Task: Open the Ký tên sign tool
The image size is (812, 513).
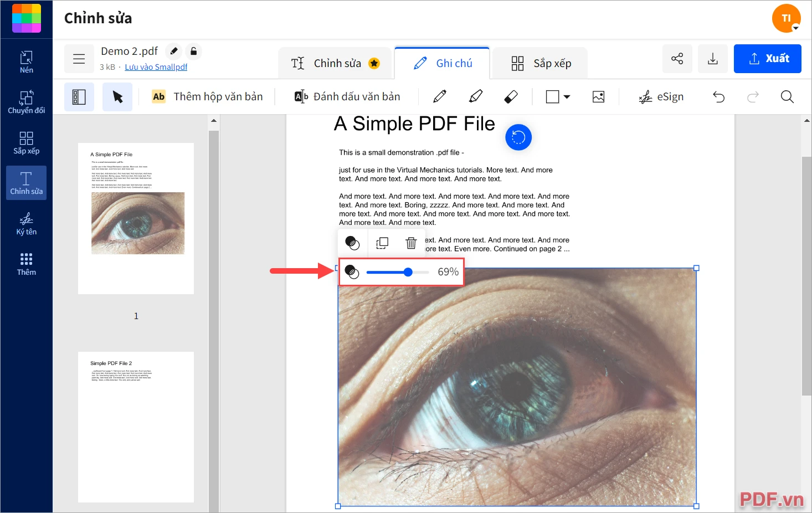Action: click(26, 224)
